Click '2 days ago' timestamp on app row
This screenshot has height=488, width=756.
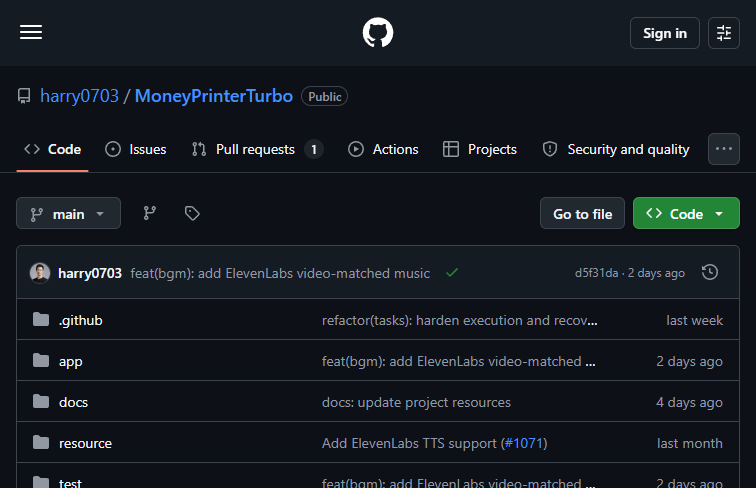coord(689,362)
